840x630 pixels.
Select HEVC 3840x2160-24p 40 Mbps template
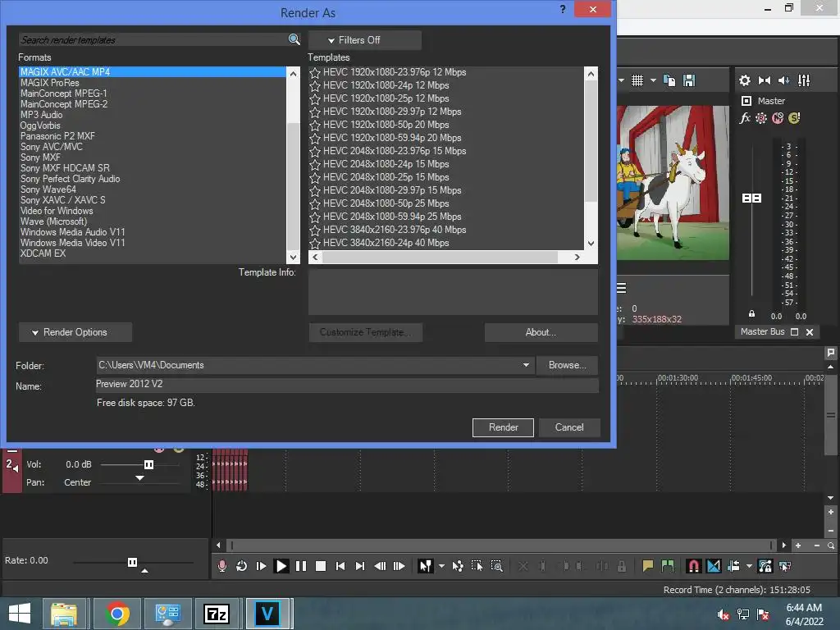tap(386, 243)
